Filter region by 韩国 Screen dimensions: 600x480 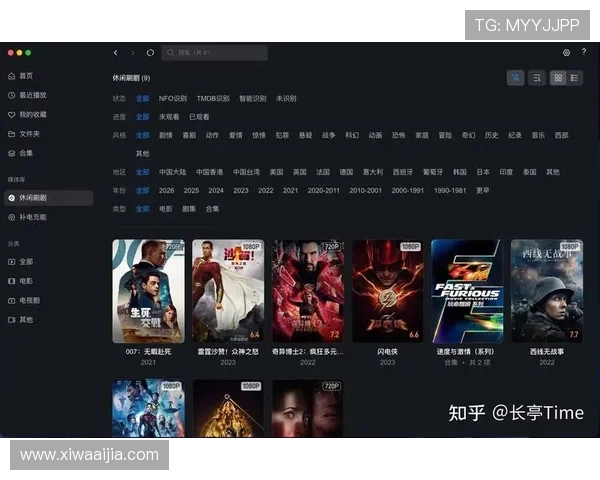pyautogui.click(x=460, y=172)
